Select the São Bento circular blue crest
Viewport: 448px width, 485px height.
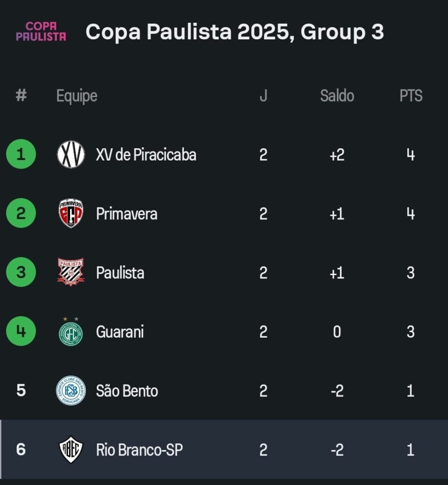tap(71, 391)
